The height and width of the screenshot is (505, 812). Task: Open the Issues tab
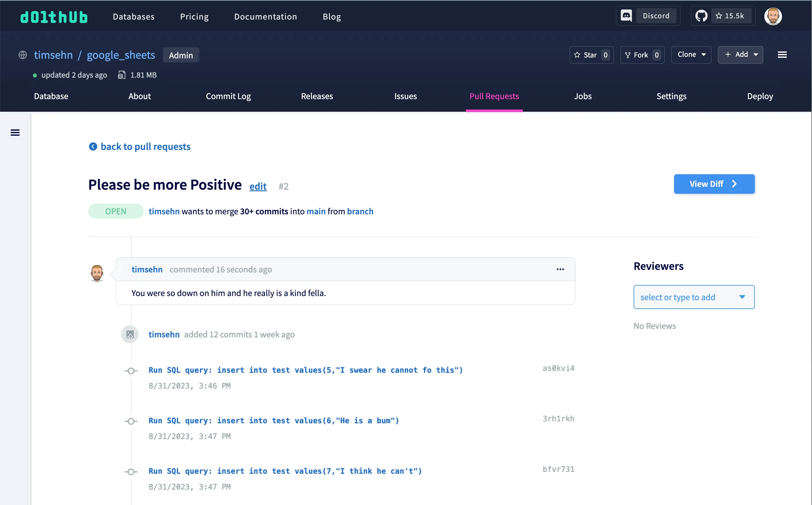click(x=405, y=96)
